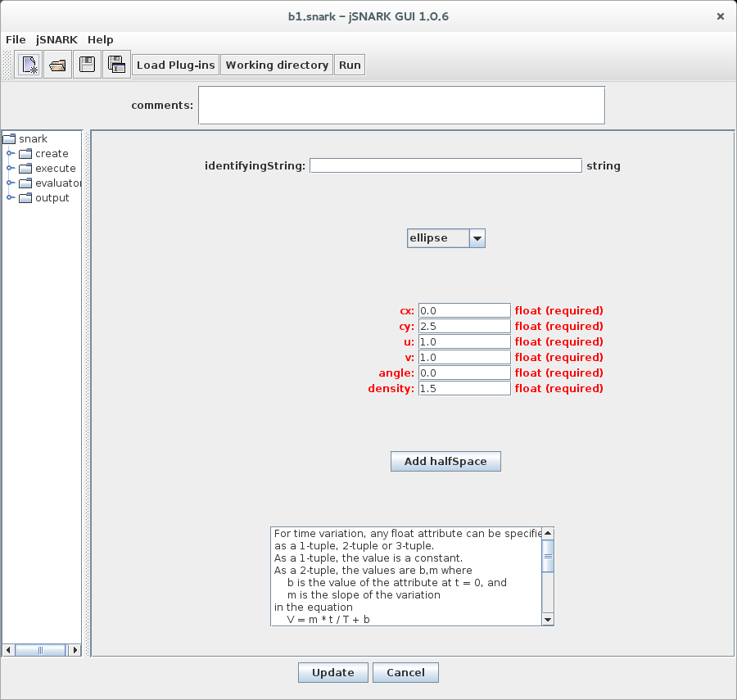The height and width of the screenshot is (700, 737).
Task: Open the jSNARK menu
Action: tap(57, 40)
